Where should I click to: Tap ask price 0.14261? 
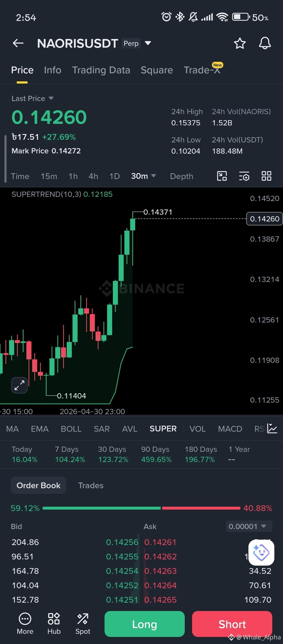pos(160,542)
